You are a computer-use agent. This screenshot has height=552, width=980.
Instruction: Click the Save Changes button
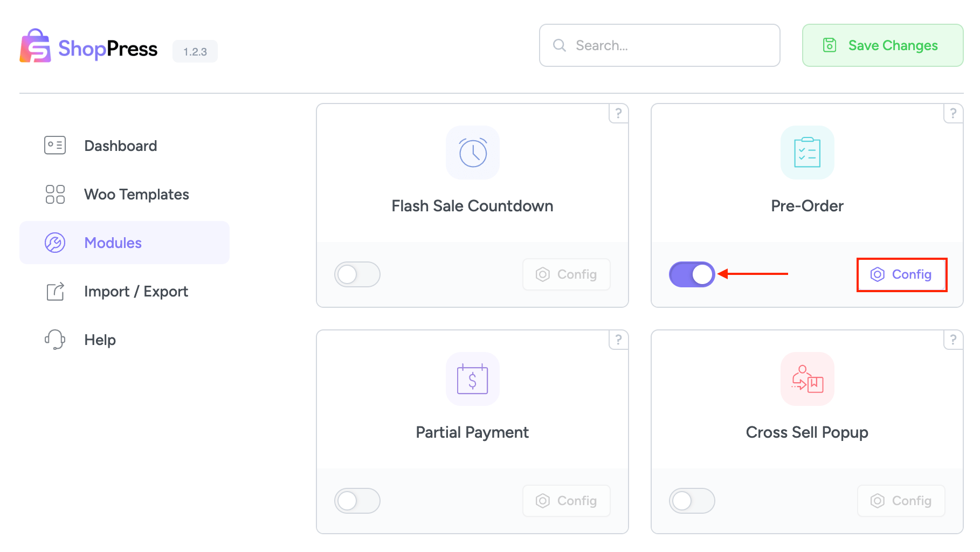(x=882, y=45)
